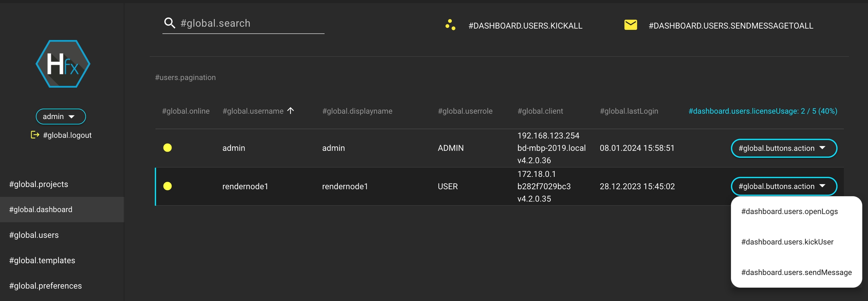The height and width of the screenshot is (301, 868).
Task: Click the HFX hexagon logo
Action: 63,64
